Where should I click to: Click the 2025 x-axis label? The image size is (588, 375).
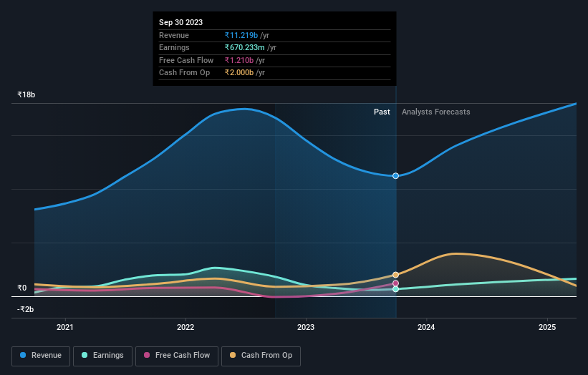[547, 327]
